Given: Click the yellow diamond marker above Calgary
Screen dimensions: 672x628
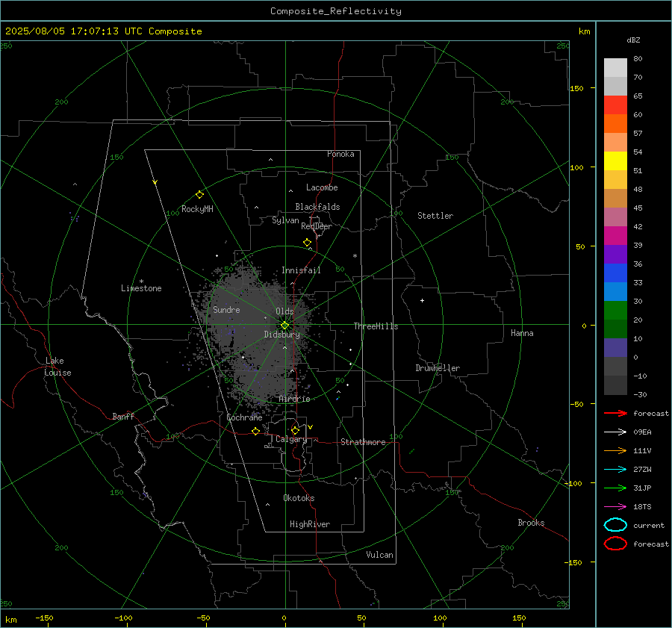Looking at the screenshot, I should coord(295,430).
